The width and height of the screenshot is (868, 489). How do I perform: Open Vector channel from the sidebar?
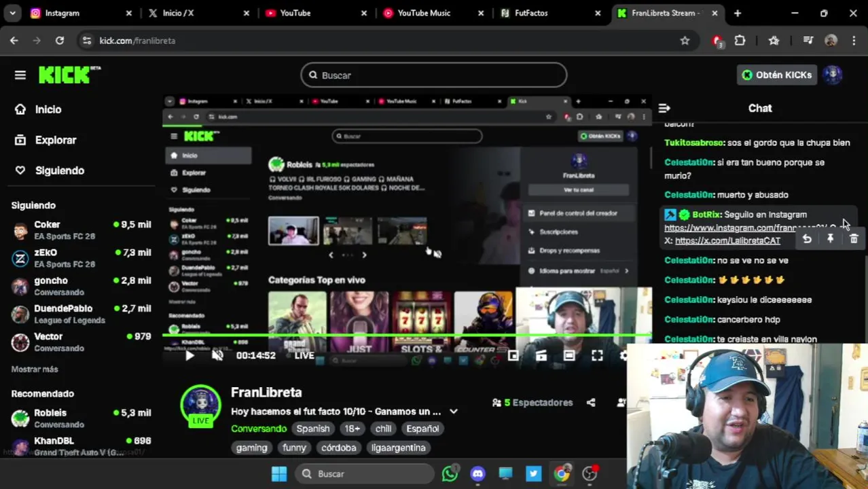82,342
